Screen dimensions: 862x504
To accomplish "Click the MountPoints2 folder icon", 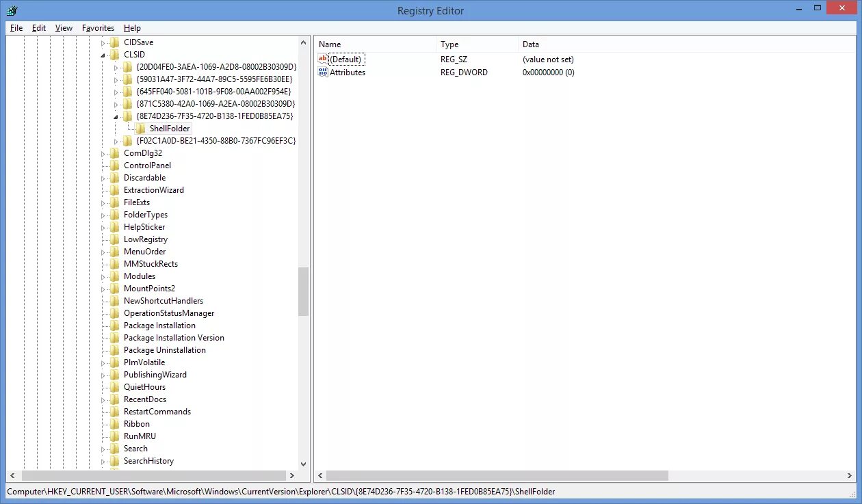I will point(114,289).
